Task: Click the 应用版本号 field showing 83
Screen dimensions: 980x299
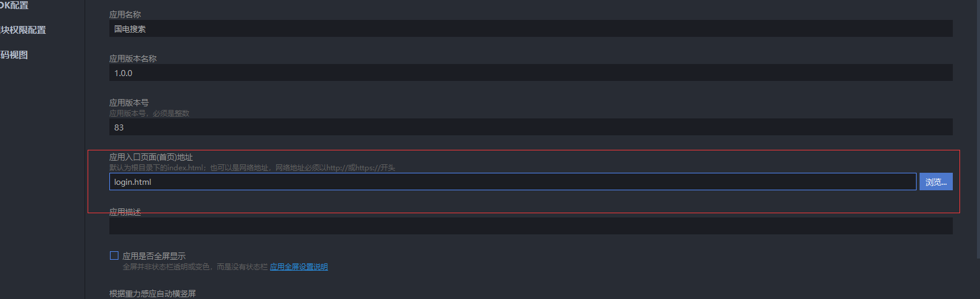Action: click(530, 127)
